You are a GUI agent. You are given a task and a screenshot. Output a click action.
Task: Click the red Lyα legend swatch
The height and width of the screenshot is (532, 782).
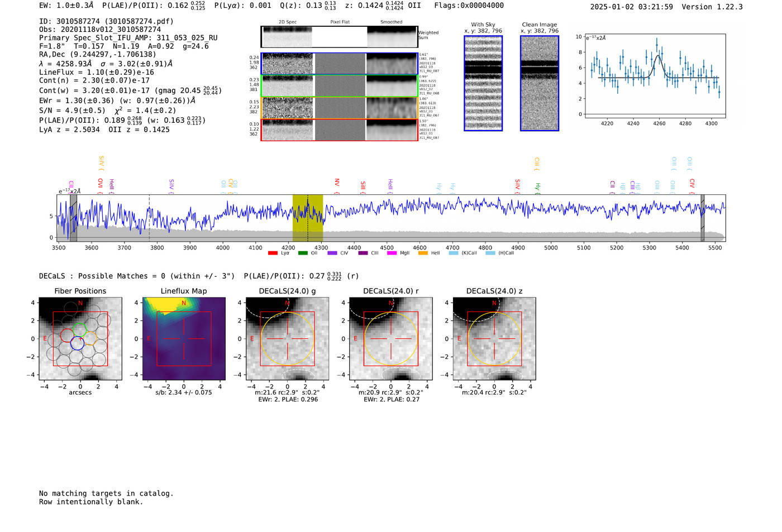click(x=273, y=253)
